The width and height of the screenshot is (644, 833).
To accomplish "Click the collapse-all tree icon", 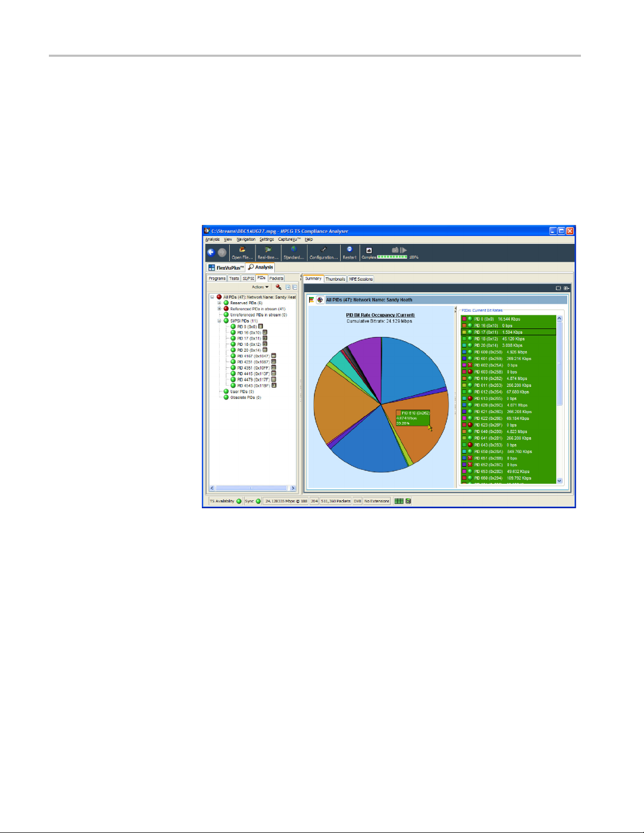I will [x=295, y=287].
